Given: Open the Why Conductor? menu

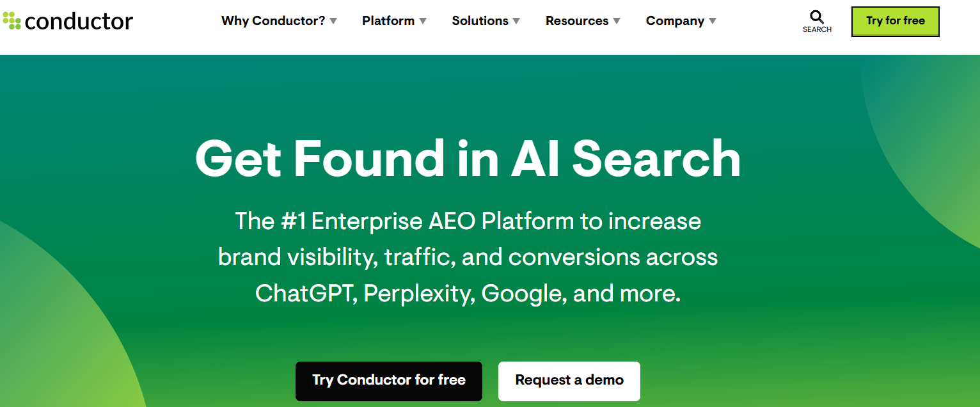Looking at the screenshot, I should [x=273, y=21].
